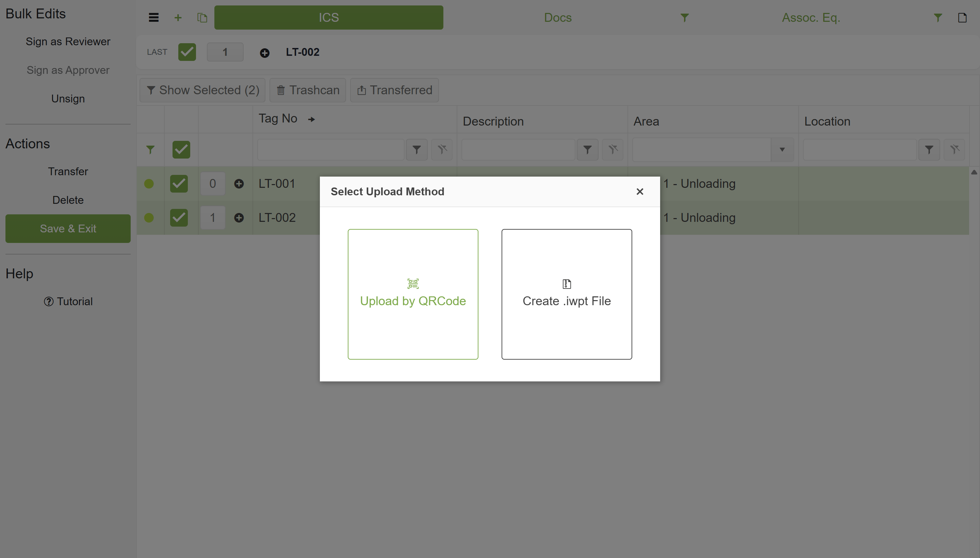
Task: Click Save & Exit button
Action: pyautogui.click(x=68, y=229)
